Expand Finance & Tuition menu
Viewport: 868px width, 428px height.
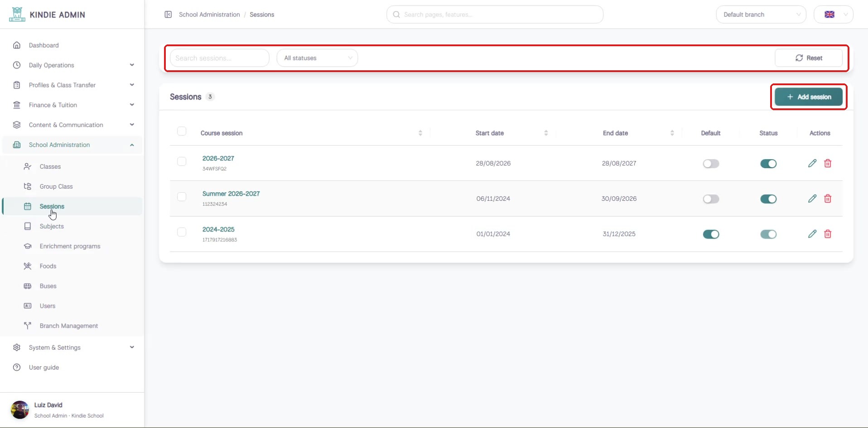[x=72, y=105]
